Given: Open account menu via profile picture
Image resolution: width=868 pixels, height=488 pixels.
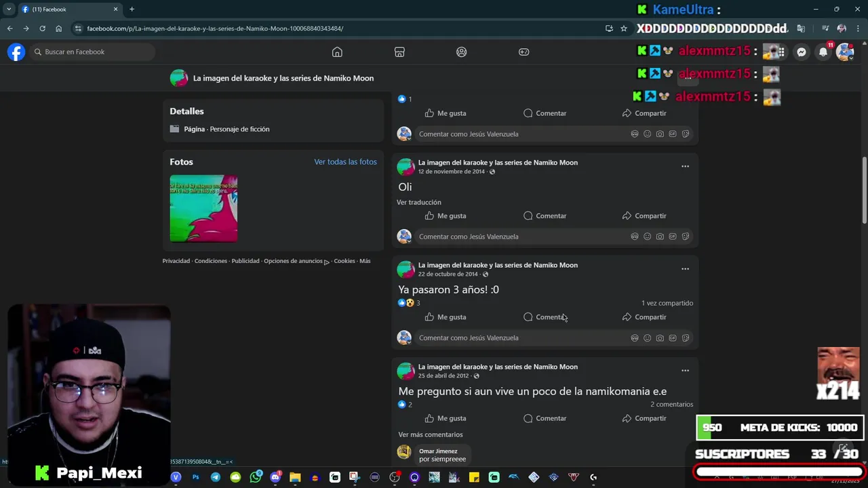Looking at the screenshot, I should tap(845, 52).
